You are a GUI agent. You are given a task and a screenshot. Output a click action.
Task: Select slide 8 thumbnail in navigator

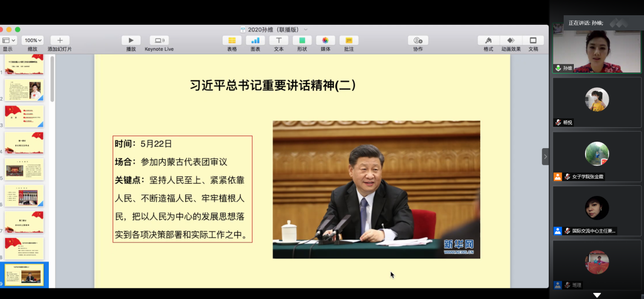(x=24, y=248)
